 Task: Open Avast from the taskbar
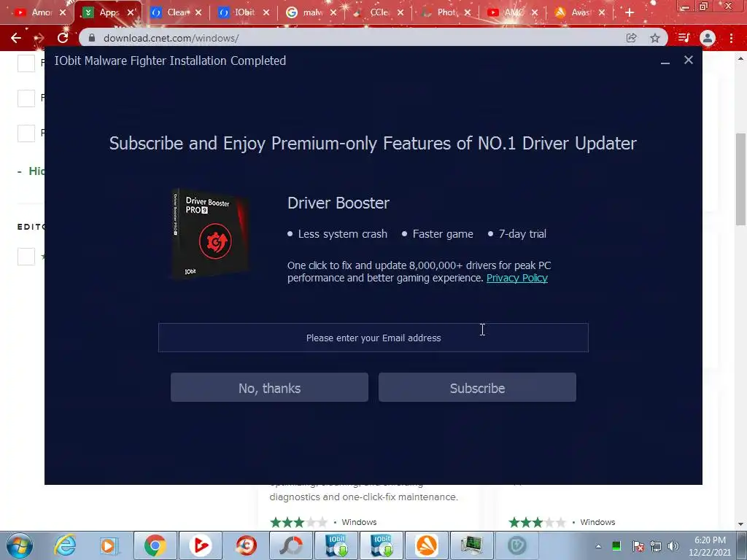pos(426,545)
